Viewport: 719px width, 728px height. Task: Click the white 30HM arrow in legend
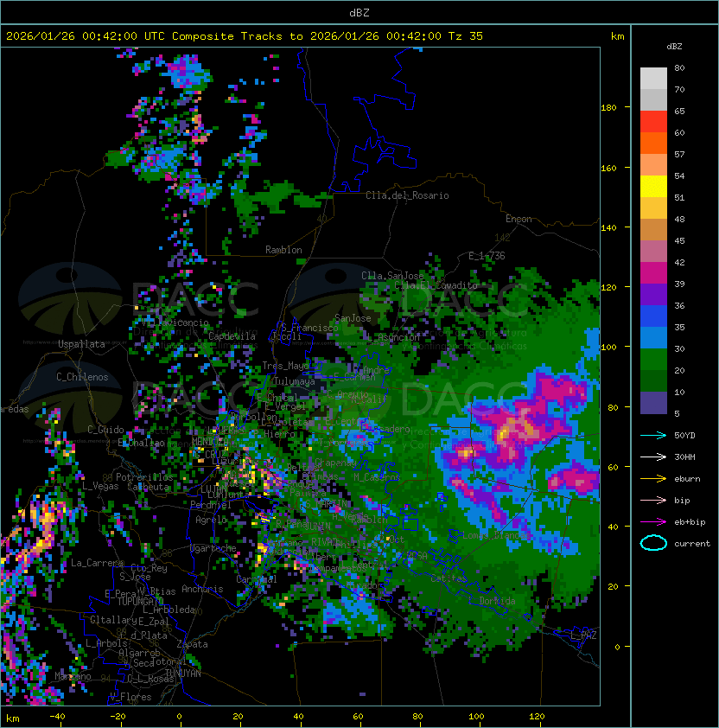(653, 457)
